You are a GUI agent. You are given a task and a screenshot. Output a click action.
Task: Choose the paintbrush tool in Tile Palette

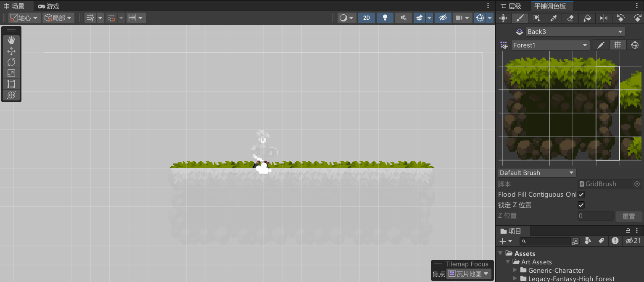520,18
